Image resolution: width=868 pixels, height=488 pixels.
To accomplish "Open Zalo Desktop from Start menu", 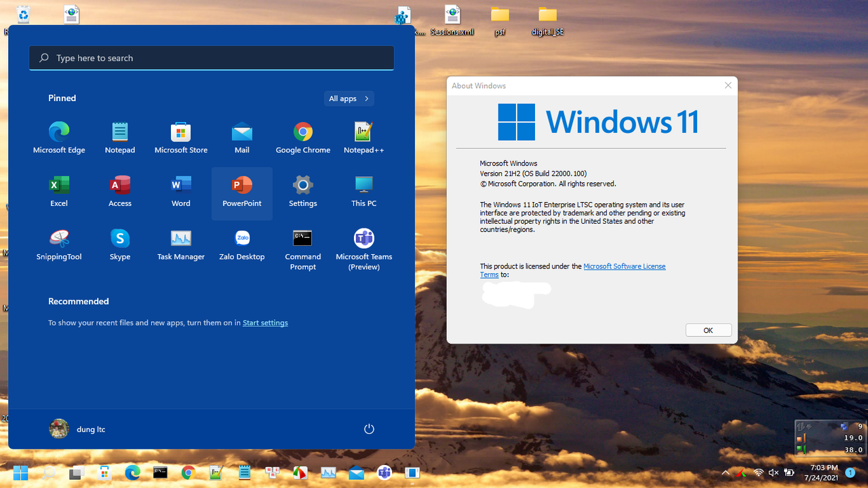I will point(242,245).
